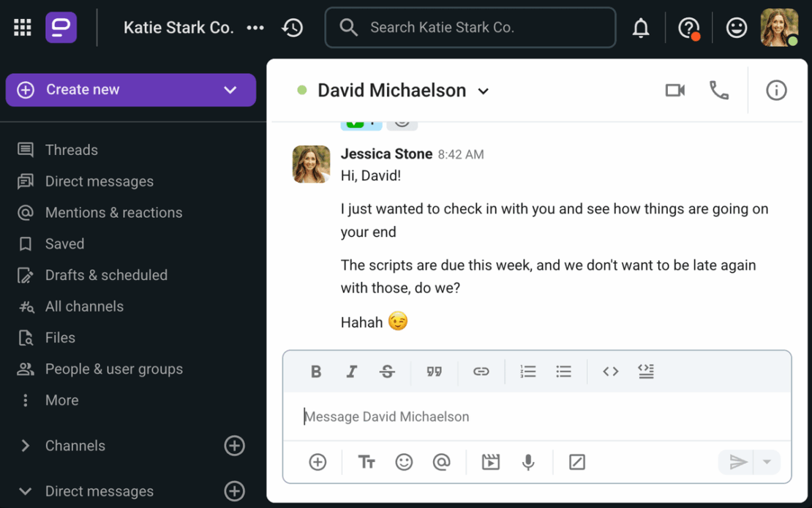Viewport: 812px width, 508px height.
Task: Open notifications with the bell icon
Action: click(x=640, y=27)
